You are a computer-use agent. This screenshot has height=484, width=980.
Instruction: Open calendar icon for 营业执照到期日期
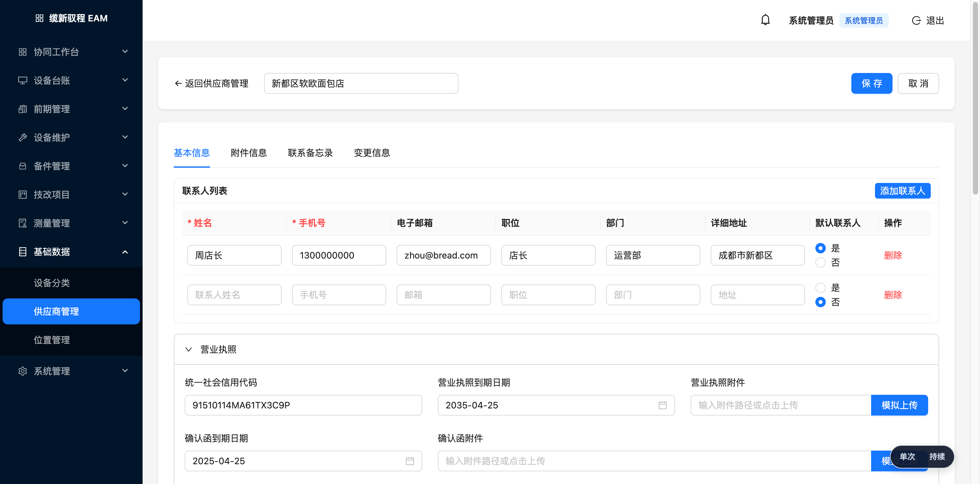662,405
